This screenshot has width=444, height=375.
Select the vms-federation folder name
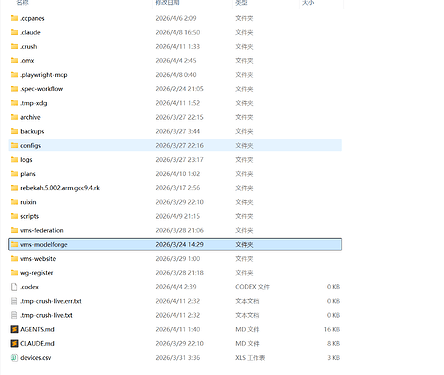(x=42, y=230)
